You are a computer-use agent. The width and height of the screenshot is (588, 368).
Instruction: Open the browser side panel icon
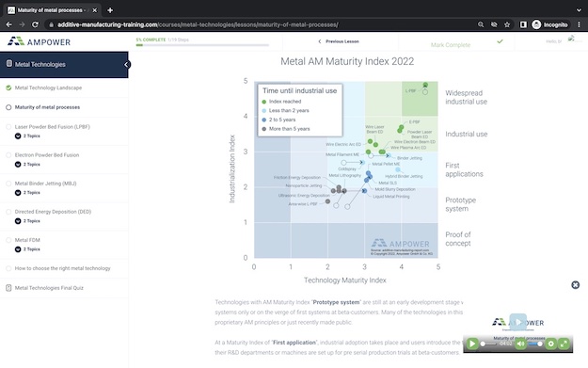point(523,24)
